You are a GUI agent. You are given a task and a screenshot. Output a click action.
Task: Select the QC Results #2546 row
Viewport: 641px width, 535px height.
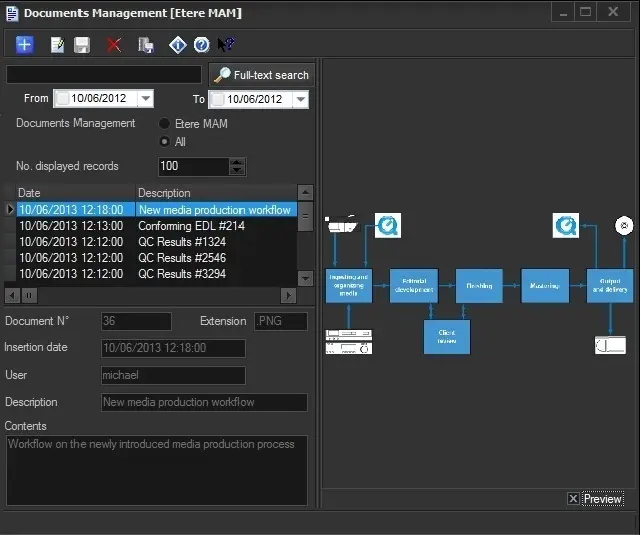182,258
